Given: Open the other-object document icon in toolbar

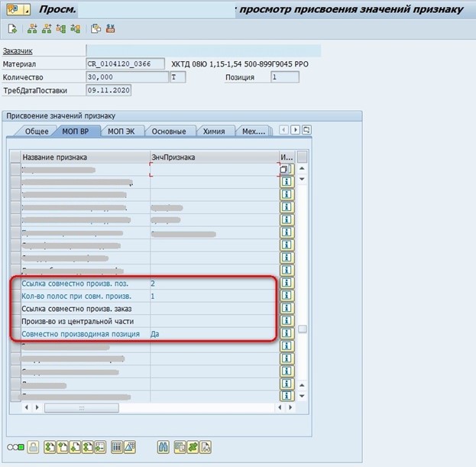Looking at the screenshot, I should tap(12, 29).
